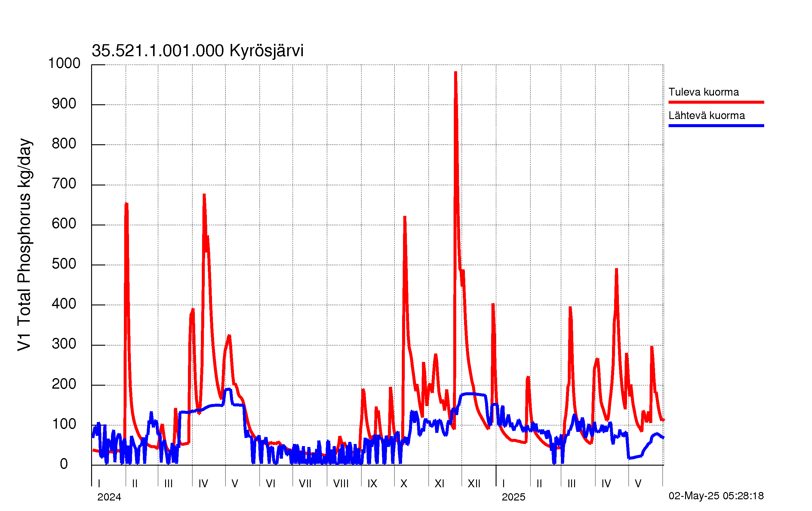Click the chart title '35.521.1.001.000 Kyrösjärvi'
Image resolution: width=812 pixels, height=511 pixels.
(x=198, y=51)
